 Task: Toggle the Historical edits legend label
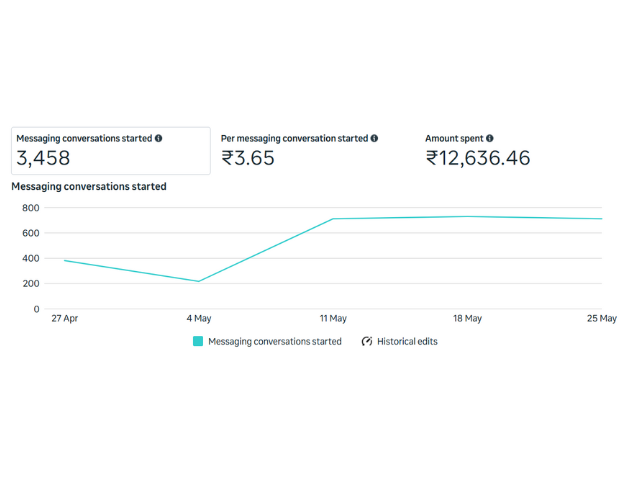(x=406, y=341)
